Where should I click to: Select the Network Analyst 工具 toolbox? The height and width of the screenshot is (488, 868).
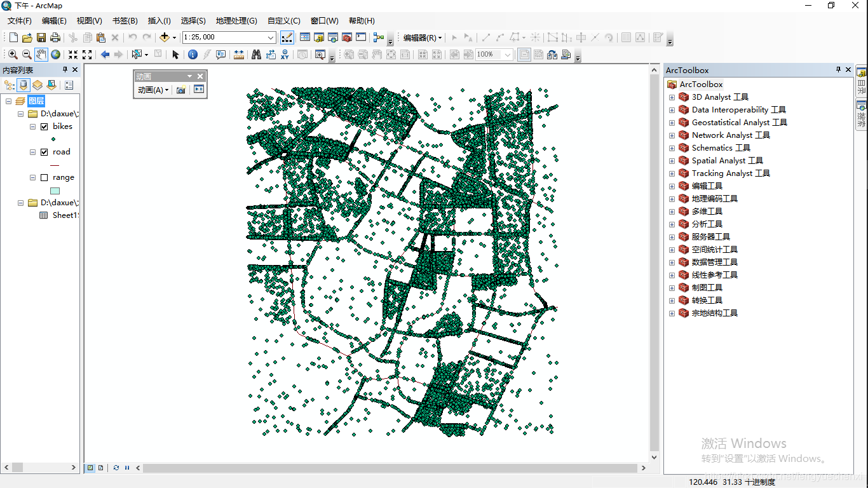tap(731, 135)
